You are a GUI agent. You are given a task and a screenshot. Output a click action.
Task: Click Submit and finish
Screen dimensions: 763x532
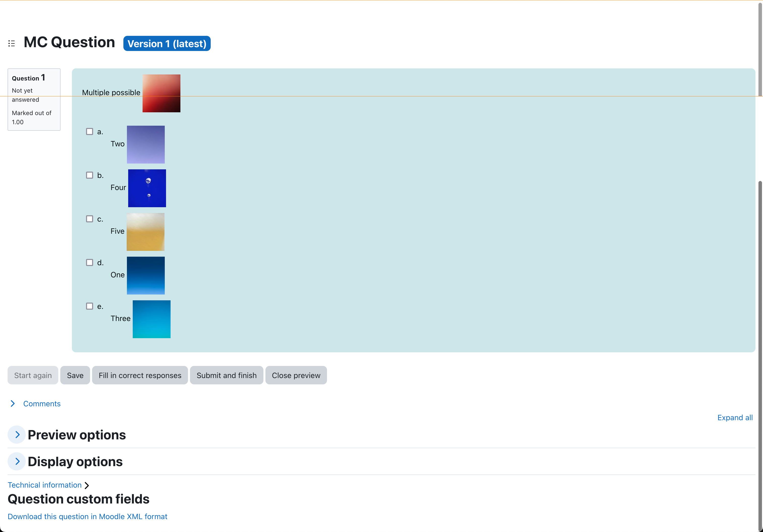[227, 375]
